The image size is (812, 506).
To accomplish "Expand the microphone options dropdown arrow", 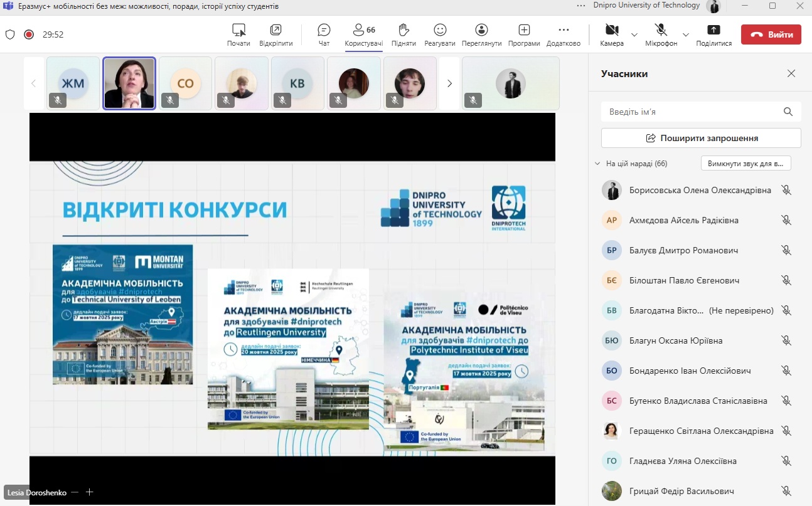I will click(685, 34).
